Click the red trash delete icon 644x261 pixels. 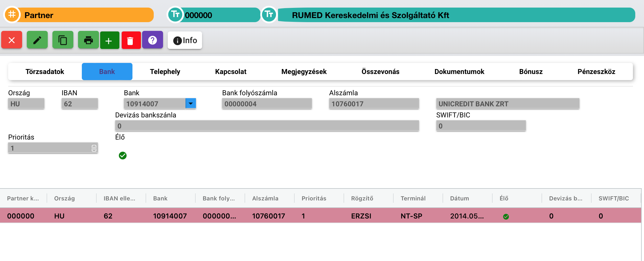(131, 40)
